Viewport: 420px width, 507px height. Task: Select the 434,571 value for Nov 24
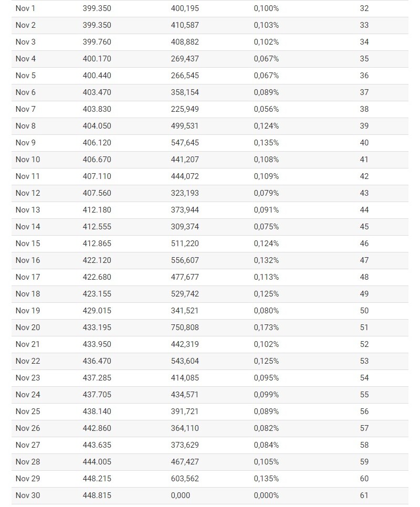(x=185, y=395)
